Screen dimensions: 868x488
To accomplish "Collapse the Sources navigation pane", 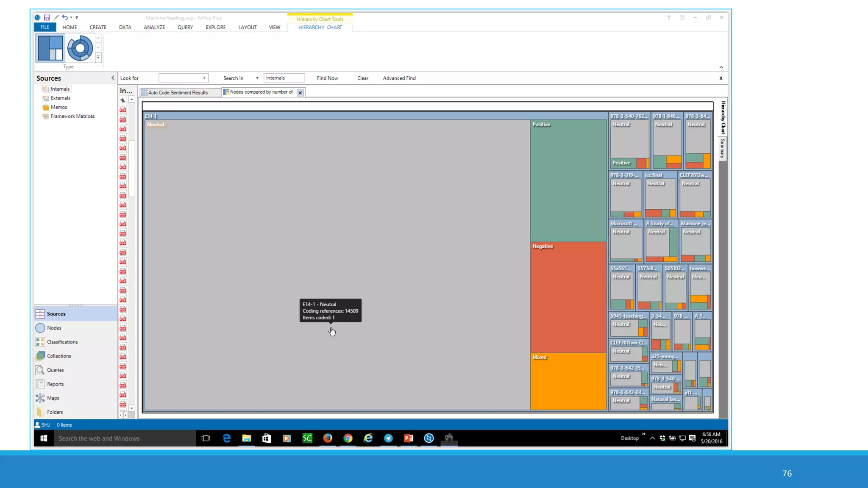I will click(x=113, y=78).
